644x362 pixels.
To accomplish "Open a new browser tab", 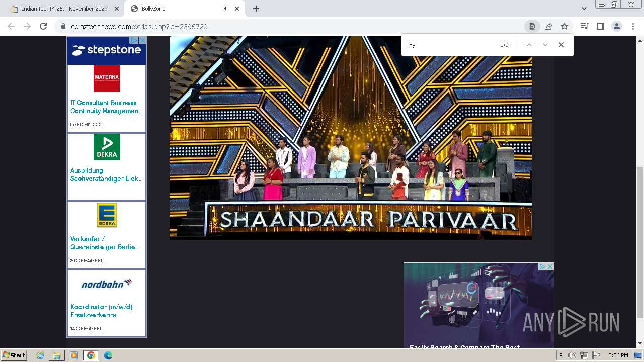I will pyautogui.click(x=256, y=9).
